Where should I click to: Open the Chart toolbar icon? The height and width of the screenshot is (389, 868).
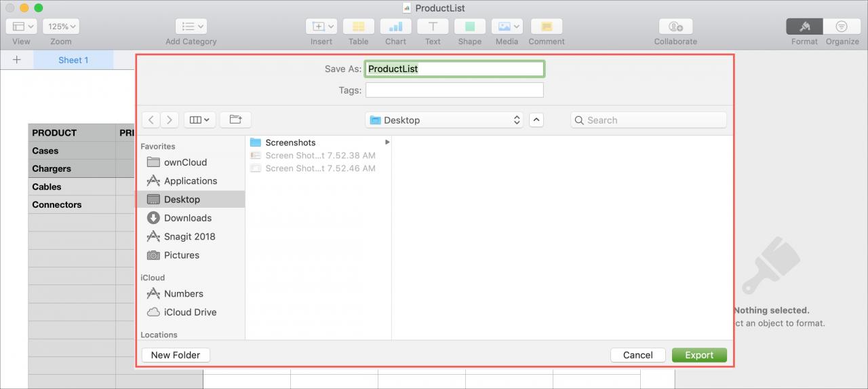tap(395, 26)
